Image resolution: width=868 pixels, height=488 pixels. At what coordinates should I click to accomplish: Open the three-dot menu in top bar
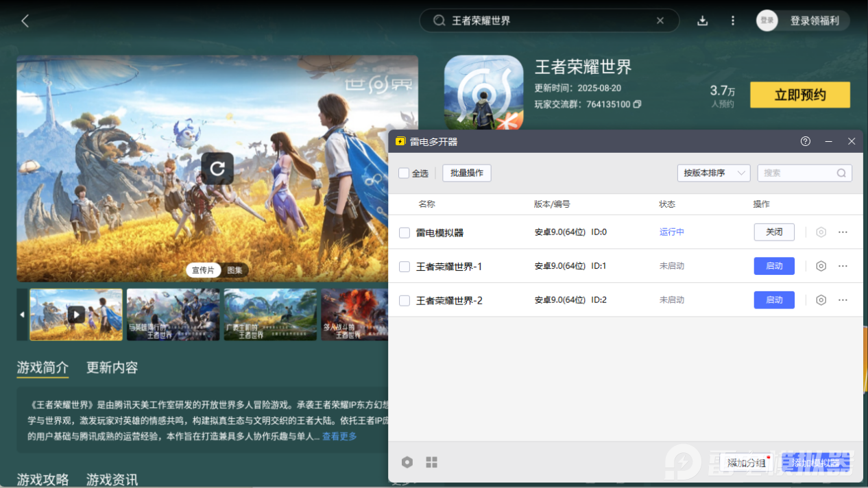(733, 21)
